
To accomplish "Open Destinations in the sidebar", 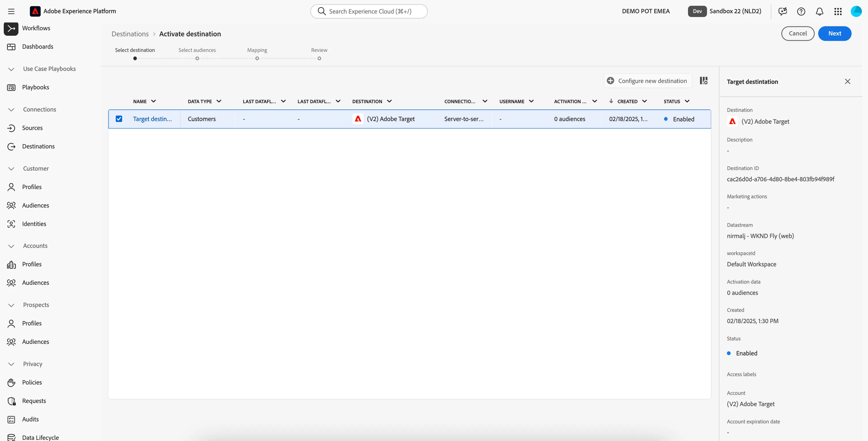I will pos(38,146).
